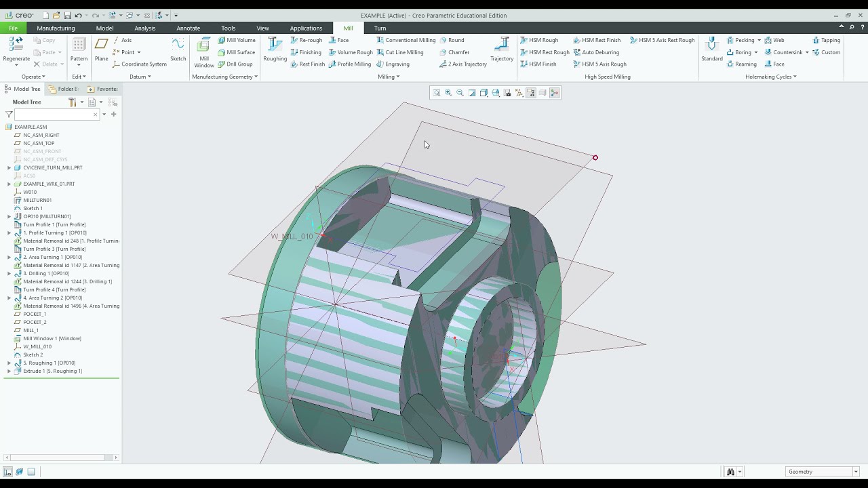The width and height of the screenshot is (868, 488).
Task: Zoom out using the graphics toolbar
Action: pos(460,93)
